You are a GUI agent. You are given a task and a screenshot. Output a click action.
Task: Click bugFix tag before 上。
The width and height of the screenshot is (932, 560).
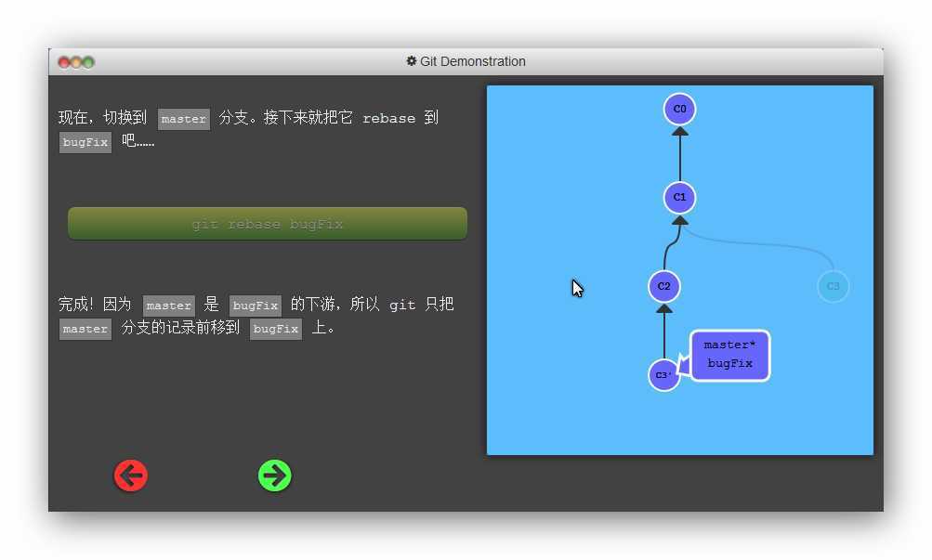click(276, 329)
